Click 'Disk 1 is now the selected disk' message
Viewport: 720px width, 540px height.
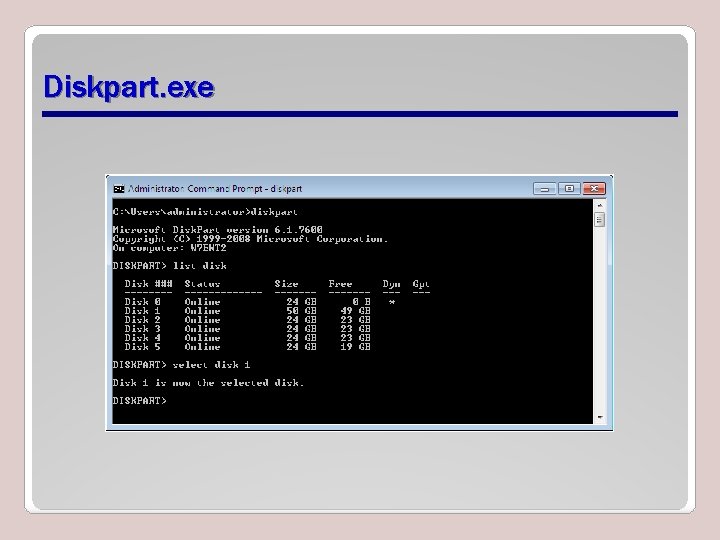tap(208, 382)
